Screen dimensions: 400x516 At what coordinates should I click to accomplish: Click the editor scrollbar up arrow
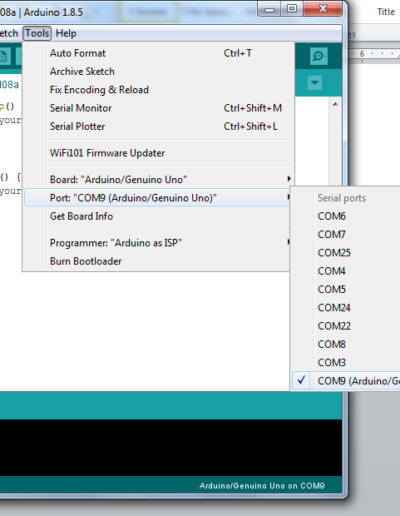335,104
